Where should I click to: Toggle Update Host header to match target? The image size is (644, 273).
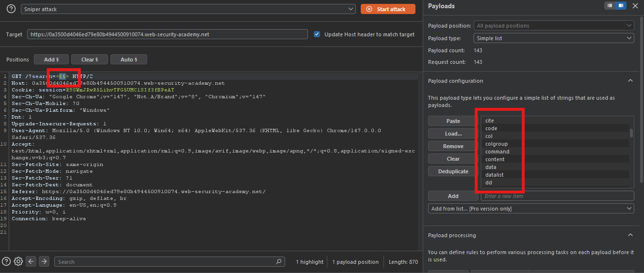click(317, 34)
